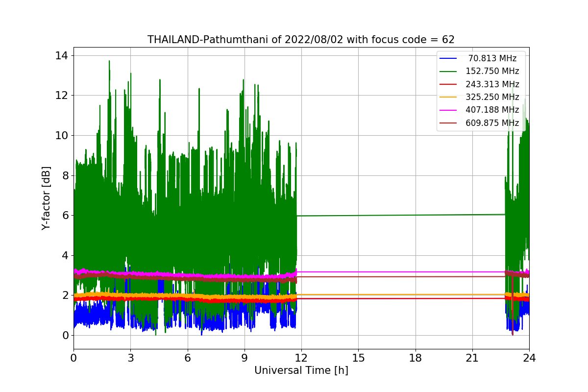The image size is (588, 392).
Task: Click the Y-factor [dB] axis label
Action: click(x=46, y=198)
